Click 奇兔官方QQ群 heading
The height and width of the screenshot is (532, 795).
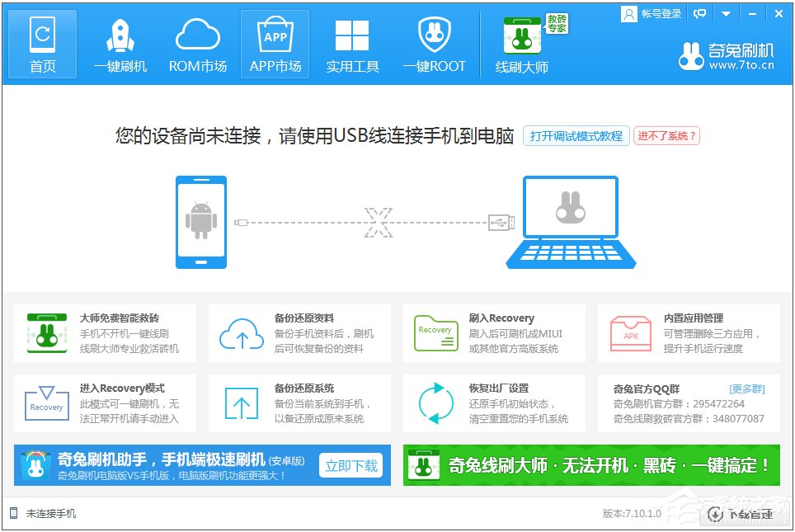(x=647, y=389)
